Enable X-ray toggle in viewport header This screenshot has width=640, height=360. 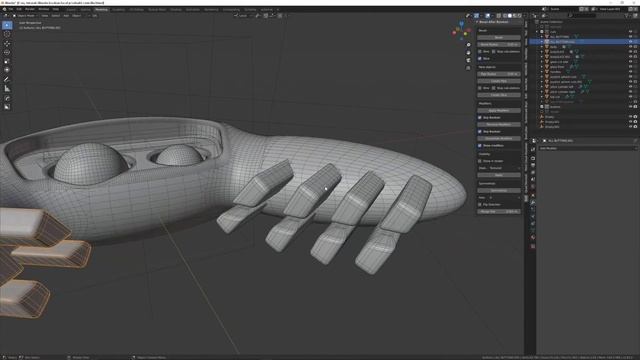click(x=498, y=16)
